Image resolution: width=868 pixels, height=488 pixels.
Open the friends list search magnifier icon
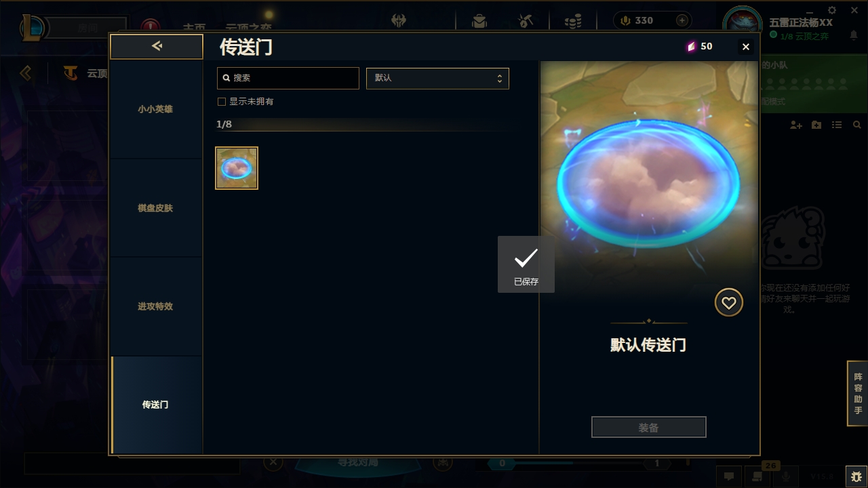coord(857,125)
